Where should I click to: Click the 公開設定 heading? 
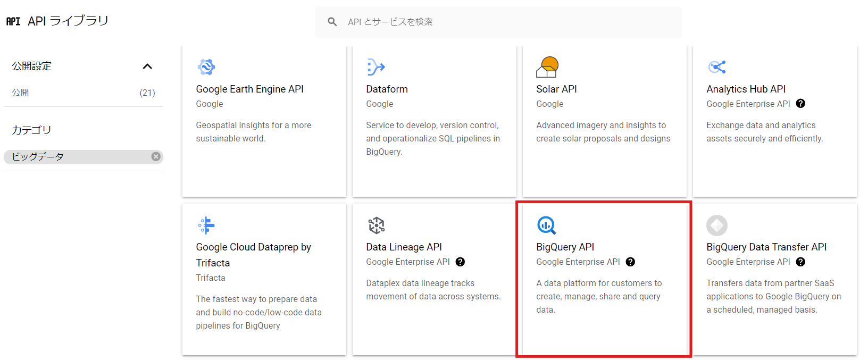click(x=32, y=66)
